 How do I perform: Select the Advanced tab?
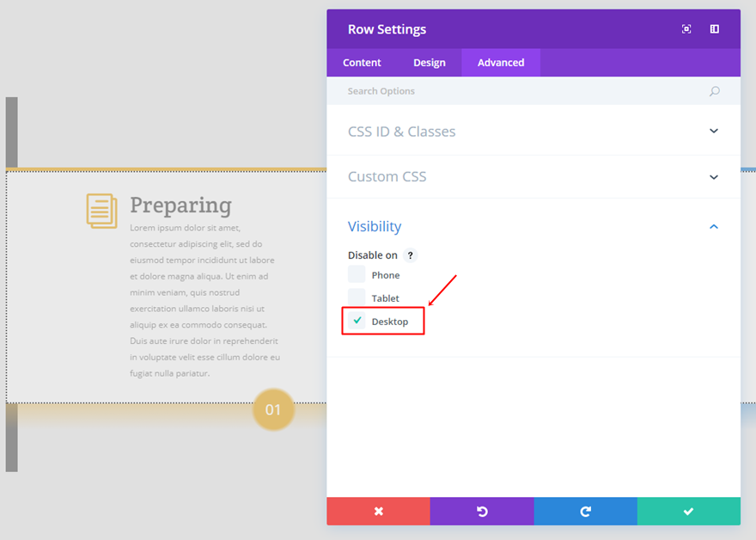pyautogui.click(x=501, y=62)
